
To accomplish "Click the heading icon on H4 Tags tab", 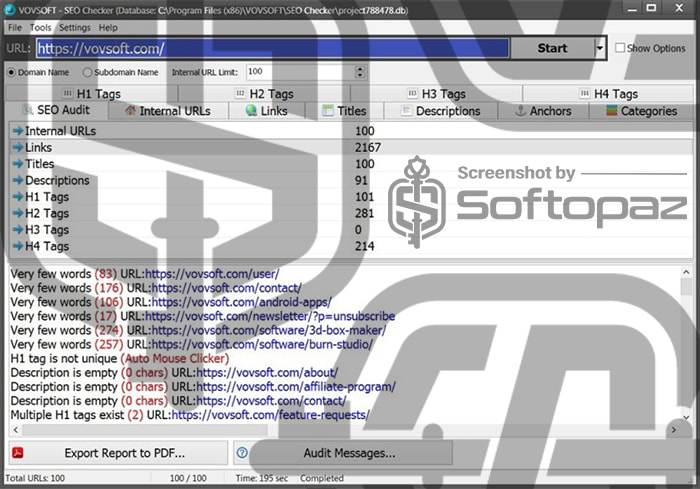I will [584, 93].
